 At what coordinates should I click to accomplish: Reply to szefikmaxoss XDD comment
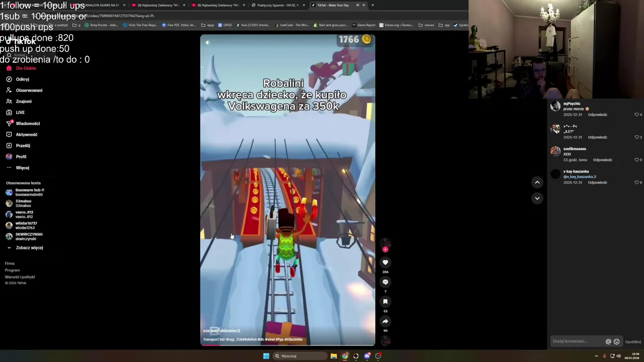pyautogui.click(x=603, y=160)
